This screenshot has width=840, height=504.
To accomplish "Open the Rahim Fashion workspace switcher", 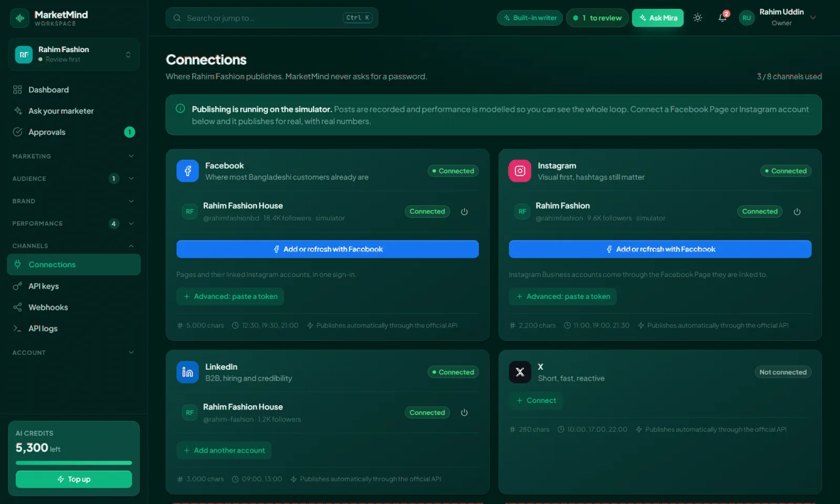I will (x=73, y=55).
